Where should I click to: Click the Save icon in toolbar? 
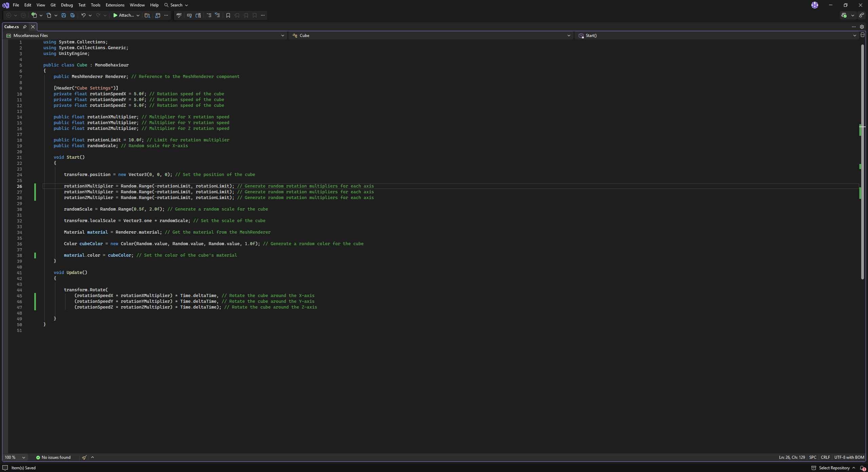point(63,15)
